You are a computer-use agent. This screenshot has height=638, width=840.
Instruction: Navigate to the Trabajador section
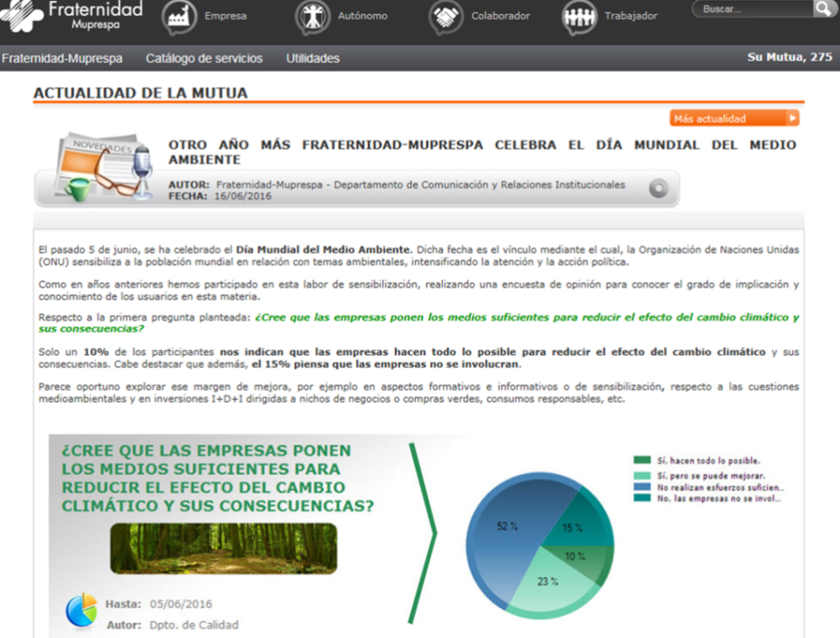[x=631, y=16]
